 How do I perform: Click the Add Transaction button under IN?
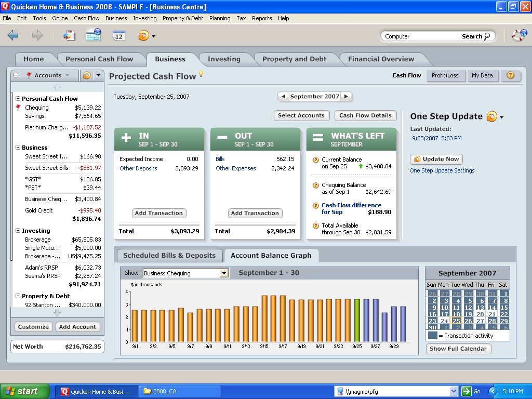pyautogui.click(x=159, y=213)
